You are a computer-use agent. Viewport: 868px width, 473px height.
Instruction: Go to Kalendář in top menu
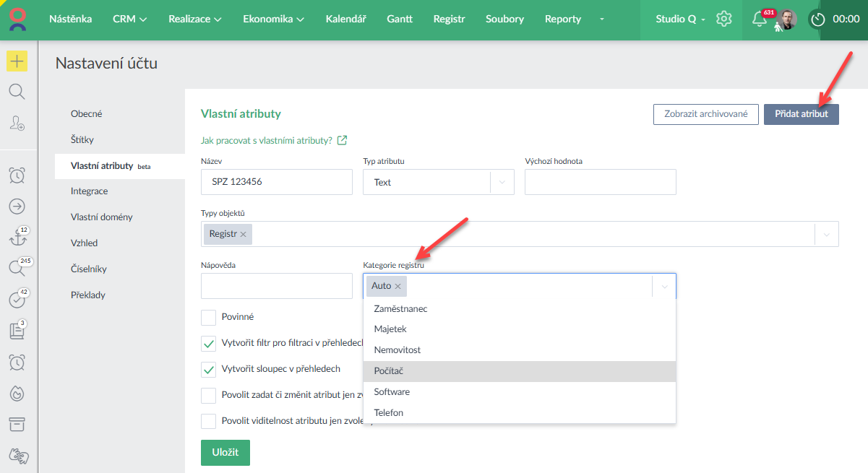(346, 19)
